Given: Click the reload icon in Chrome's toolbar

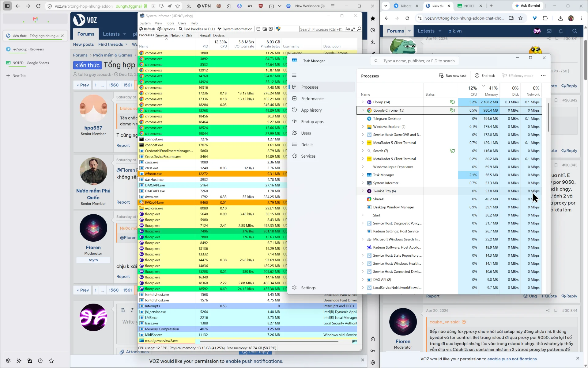Looking at the screenshot, I should 407,18.
